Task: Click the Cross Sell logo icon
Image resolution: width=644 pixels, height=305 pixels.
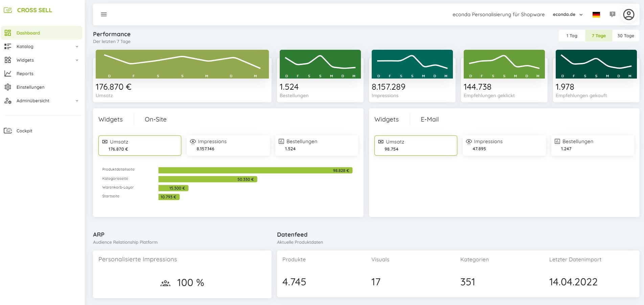Action: coord(8,10)
